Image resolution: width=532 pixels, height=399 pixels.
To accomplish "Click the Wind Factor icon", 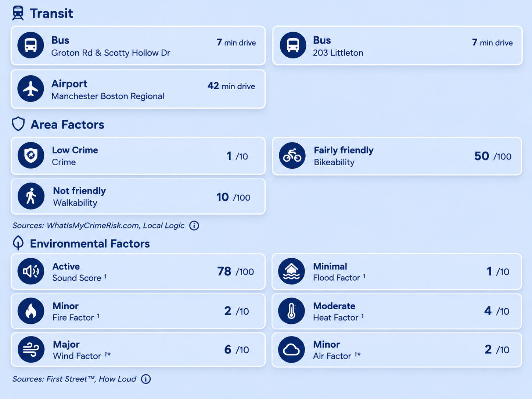I will pyautogui.click(x=31, y=349).
